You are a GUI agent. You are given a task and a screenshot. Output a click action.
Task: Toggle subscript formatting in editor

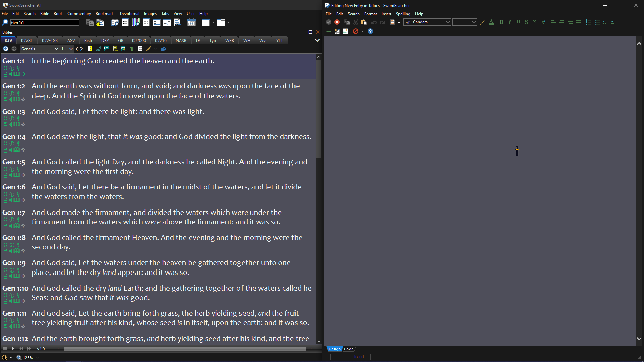535,22
